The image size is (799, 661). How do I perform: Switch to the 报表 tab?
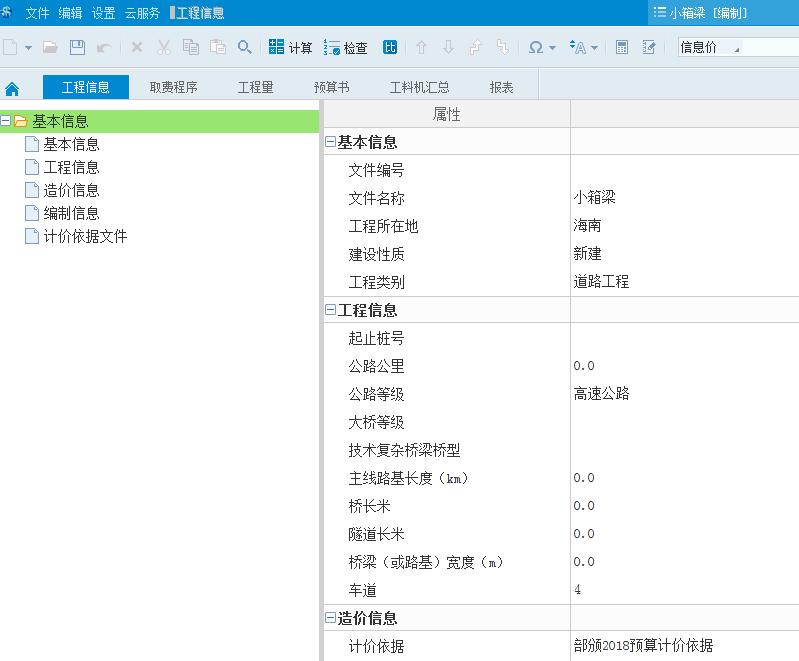(501, 87)
